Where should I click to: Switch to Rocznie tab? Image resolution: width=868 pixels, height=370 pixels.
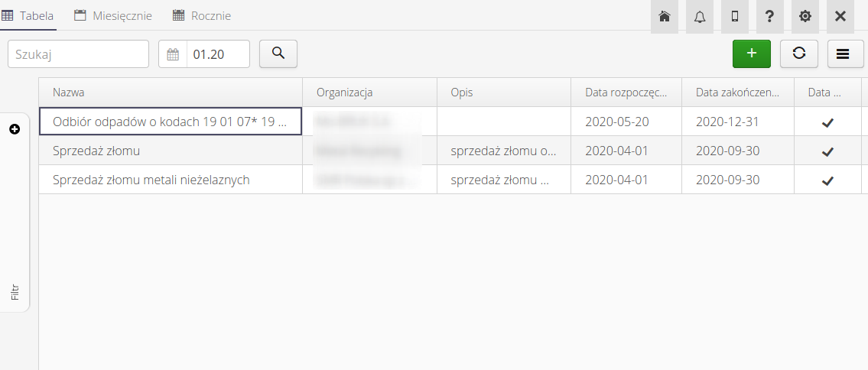pyautogui.click(x=202, y=16)
